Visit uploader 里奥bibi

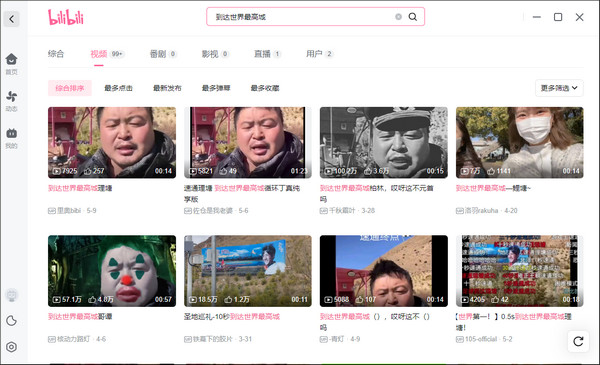(x=69, y=210)
